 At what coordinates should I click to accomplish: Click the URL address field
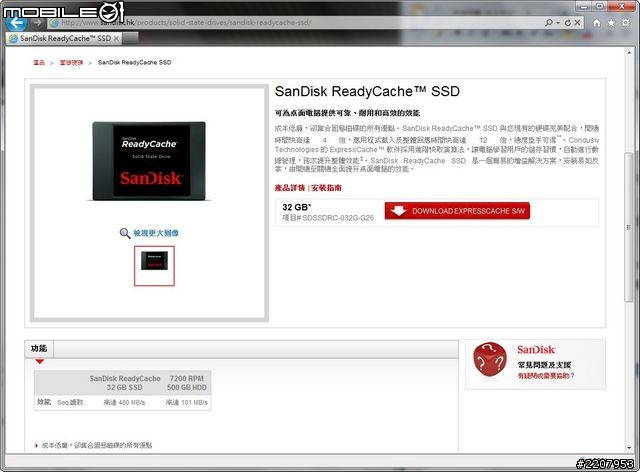click(x=294, y=23)
